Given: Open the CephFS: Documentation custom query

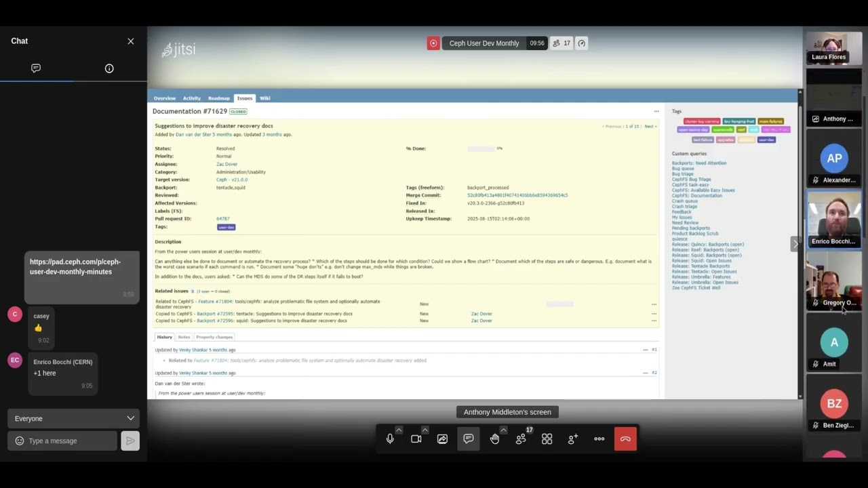Looking at the screenshot, I should [697, 195].
